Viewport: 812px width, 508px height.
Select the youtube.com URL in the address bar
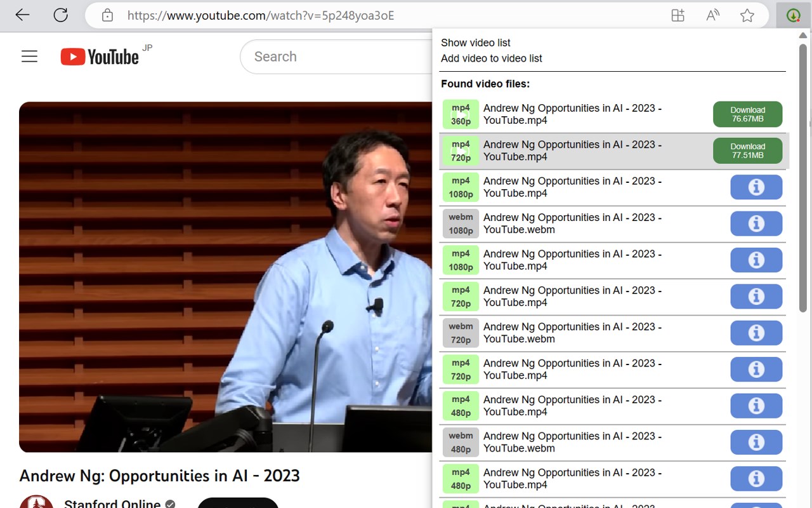point(261,15)
